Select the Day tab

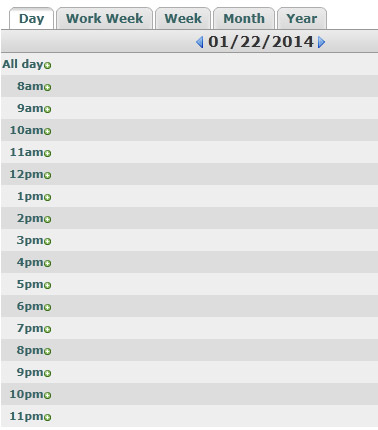pos(31,18)
